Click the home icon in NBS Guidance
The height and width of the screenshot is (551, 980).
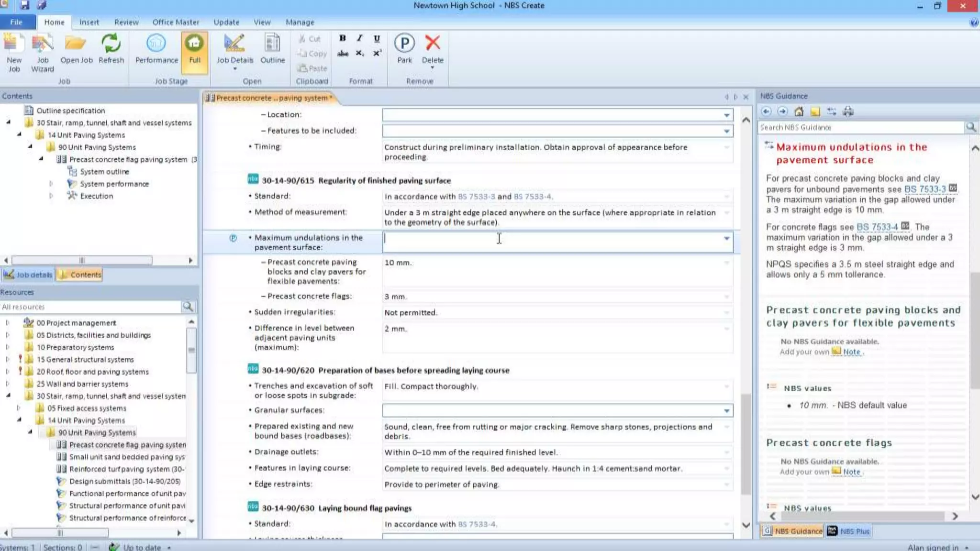click(x=799, y=111)
